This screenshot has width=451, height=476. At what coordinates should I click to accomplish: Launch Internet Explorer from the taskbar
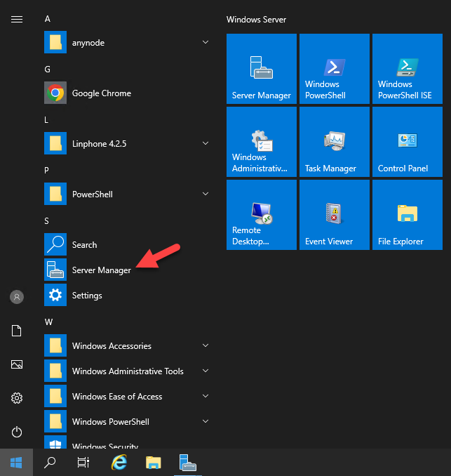click(119, 463)
